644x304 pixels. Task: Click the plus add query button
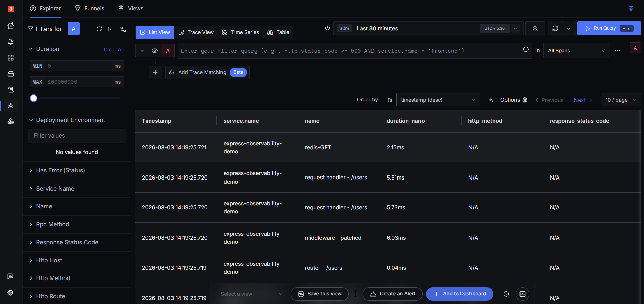(155, 72)
